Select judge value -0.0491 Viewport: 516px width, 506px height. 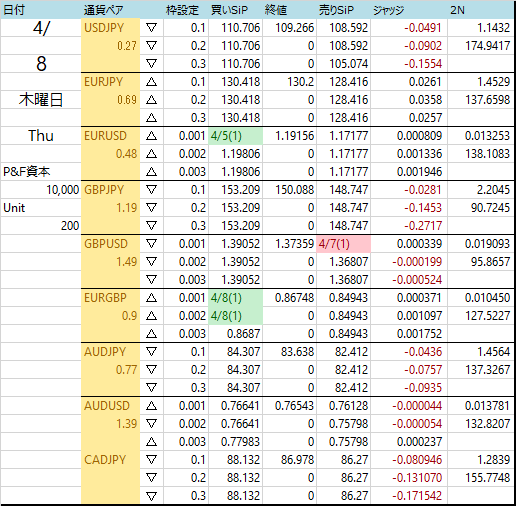click(x=423, y=28)
